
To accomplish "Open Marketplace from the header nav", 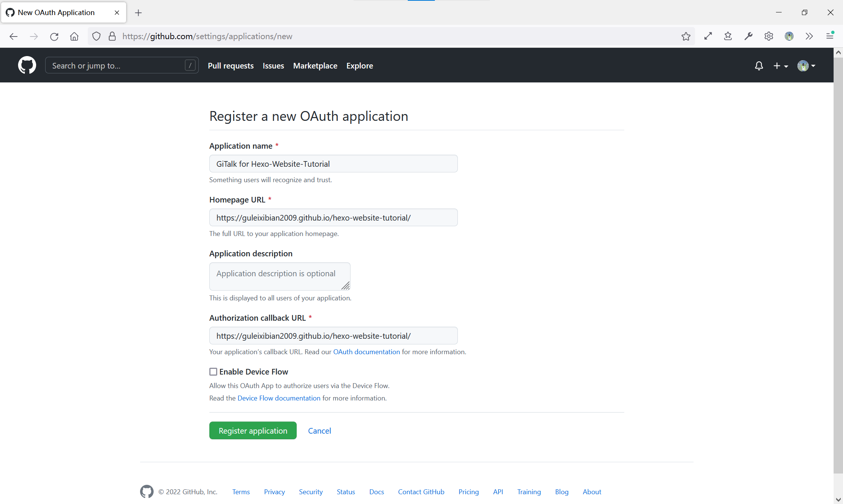I will (x=315, y=66).
